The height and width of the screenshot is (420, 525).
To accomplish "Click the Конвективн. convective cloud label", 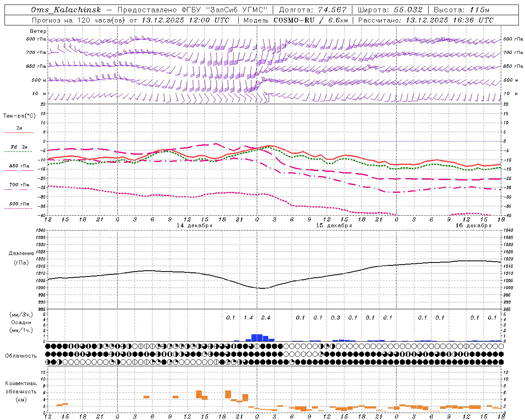I will (21, 383).
